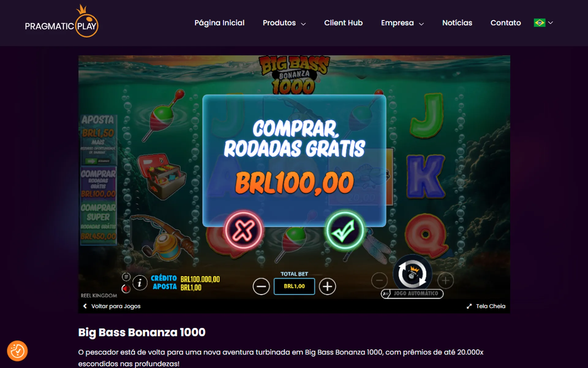588x368 pixels.
Task: Spin the reels with the spin button
Action: pyautogui.click(x=412, y=274)
